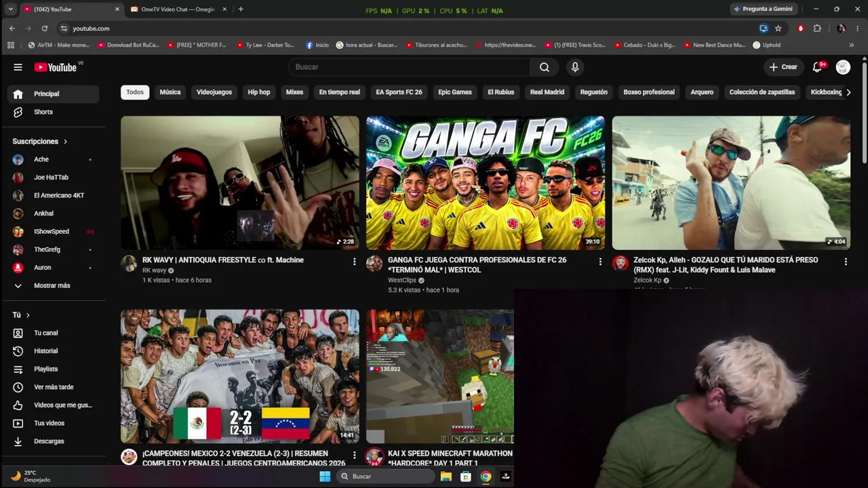This screenshot has width=868, height=488.
Task: Select the Todos filter chip
Action: 135,92
